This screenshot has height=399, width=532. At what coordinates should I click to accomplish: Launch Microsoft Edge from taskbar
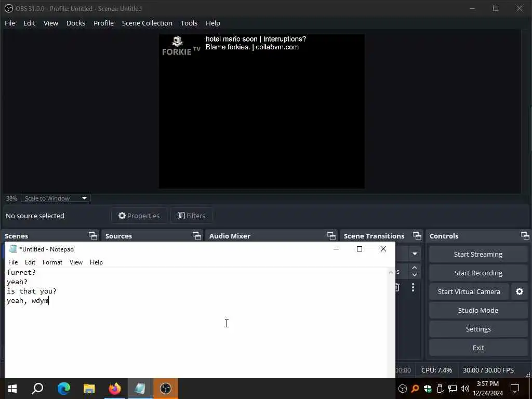pyautogui.click(x=63, y=389)
